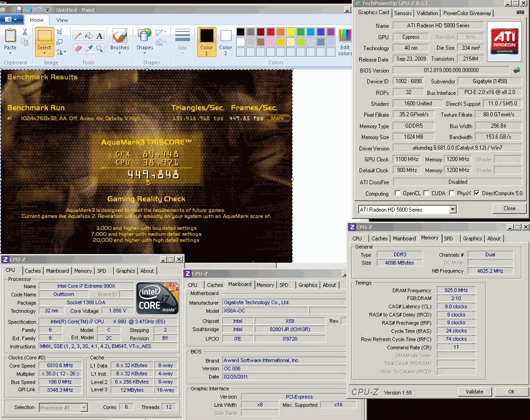Image resolution: width=530 pixels, height=420 pixels.
Task: Click the Close button in GPU-Z
Action: 509,208
